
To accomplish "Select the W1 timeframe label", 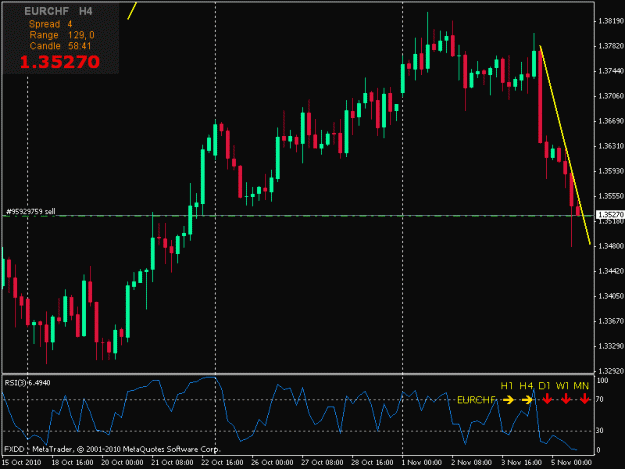I will [x=562, y=385].
